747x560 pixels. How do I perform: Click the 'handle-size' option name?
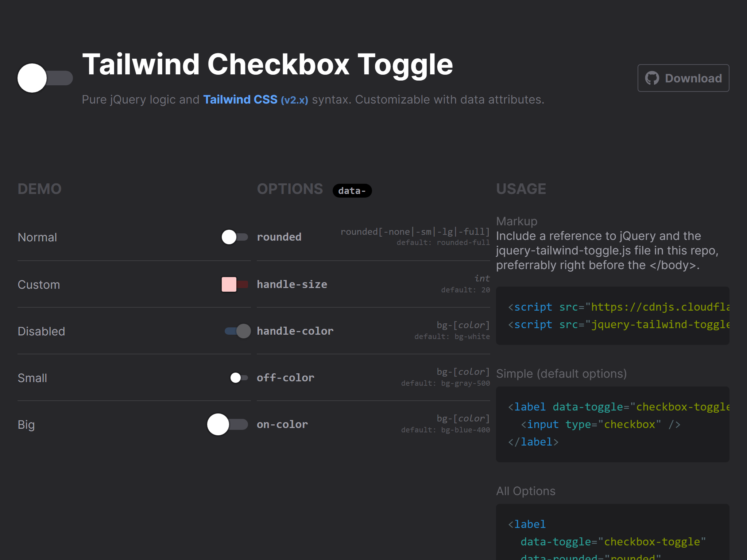click(292, 284)
